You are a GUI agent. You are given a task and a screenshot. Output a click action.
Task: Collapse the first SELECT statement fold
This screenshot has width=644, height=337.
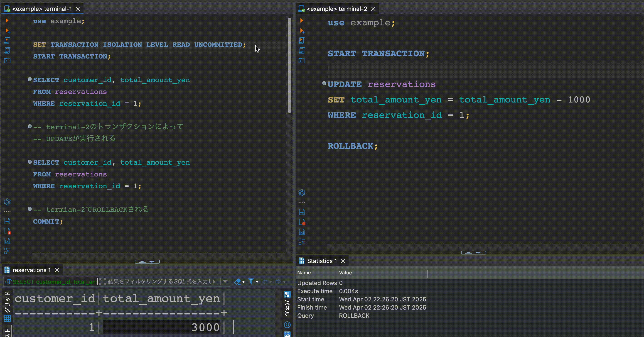point(29,79)
